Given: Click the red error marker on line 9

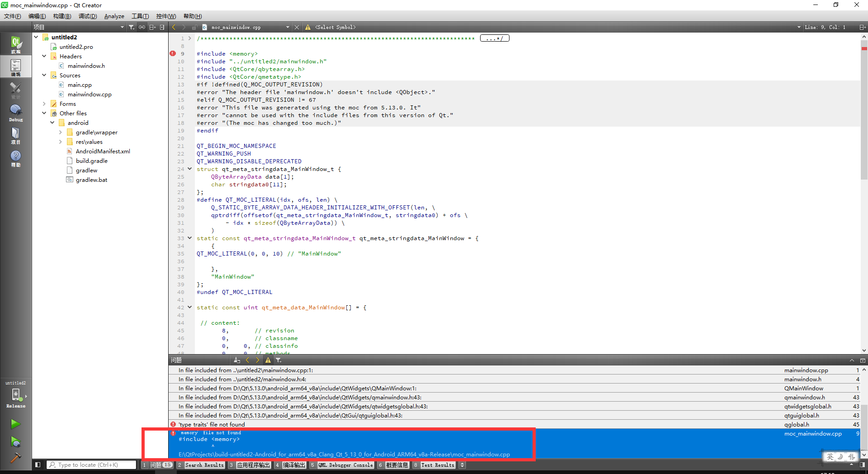Looking at the screenshot, I should [173, 53].
